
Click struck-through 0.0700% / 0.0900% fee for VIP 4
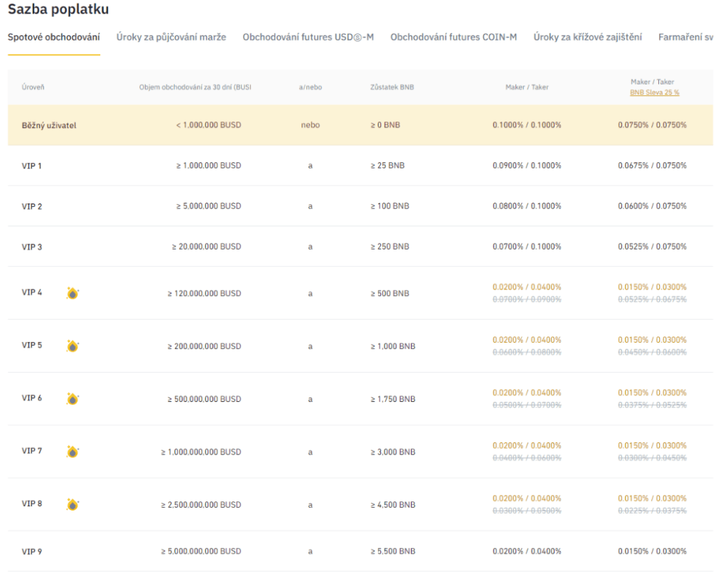point(527,299)
